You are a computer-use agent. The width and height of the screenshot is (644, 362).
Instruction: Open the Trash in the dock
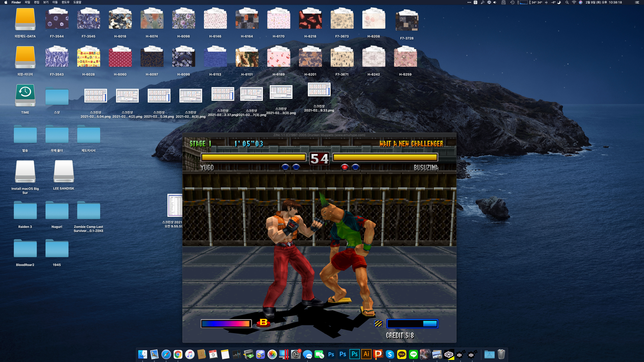501,354
